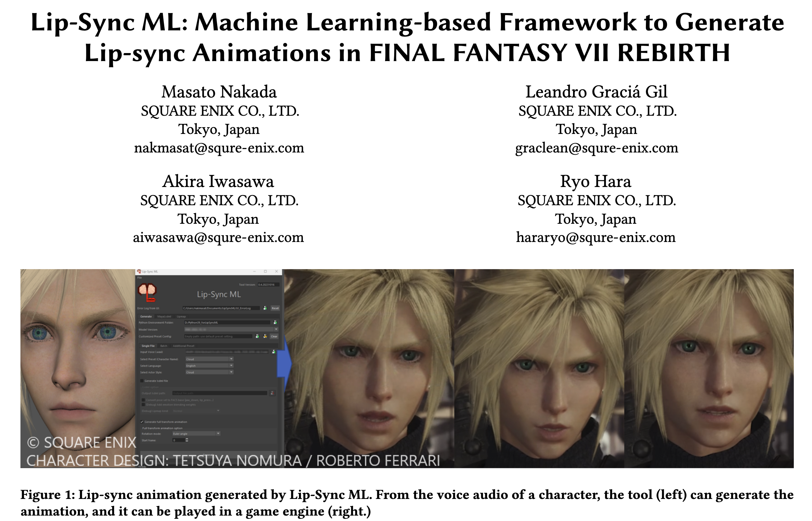Click author name Ryo Hara
The image size is (812, 521).
click(596, 182)
